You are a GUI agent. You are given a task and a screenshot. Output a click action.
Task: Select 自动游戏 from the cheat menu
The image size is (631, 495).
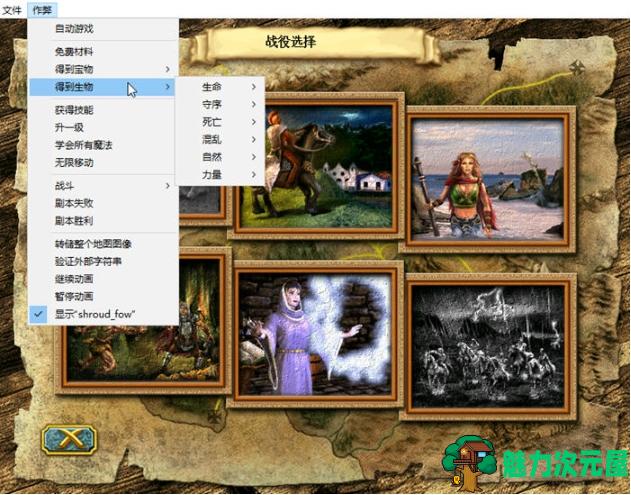coord(104,29)
